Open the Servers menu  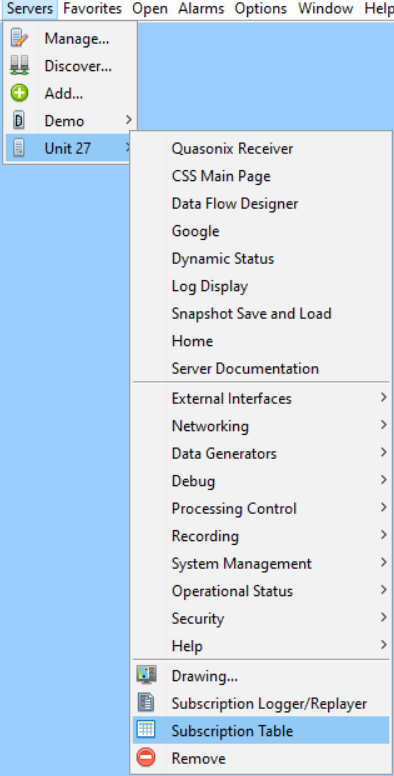(x=30, y=8)
